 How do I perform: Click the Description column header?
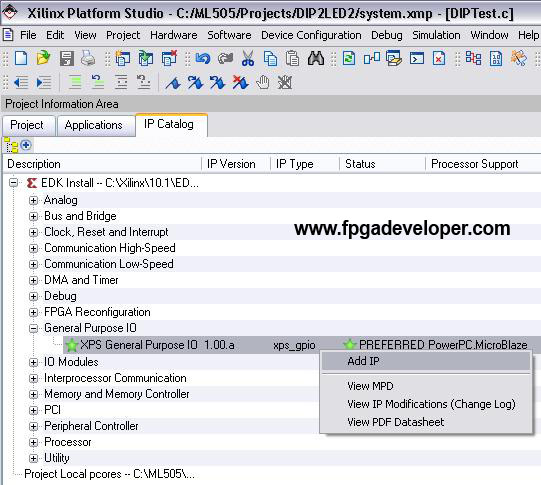pyautogui.click(x=102, y=164)
